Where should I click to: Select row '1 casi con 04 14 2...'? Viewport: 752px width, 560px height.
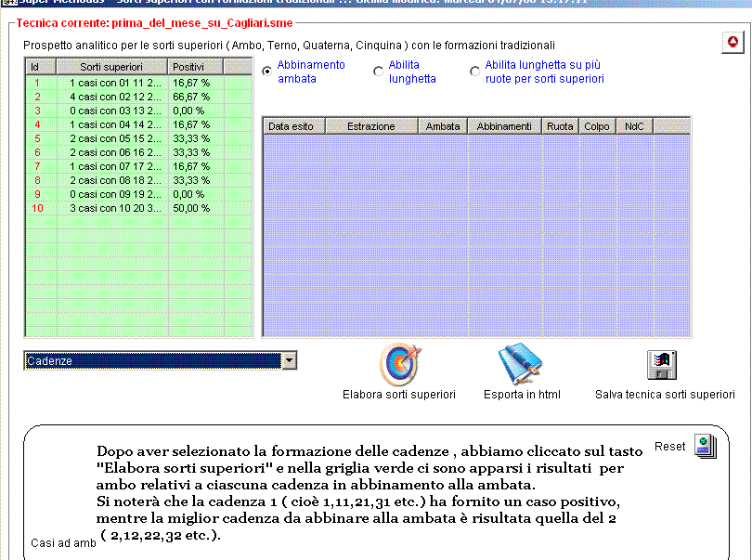[138, 124]
